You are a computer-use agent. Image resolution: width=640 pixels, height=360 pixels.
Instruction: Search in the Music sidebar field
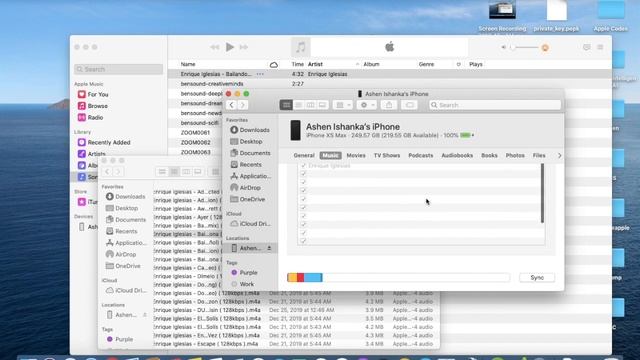coord(118,69)
